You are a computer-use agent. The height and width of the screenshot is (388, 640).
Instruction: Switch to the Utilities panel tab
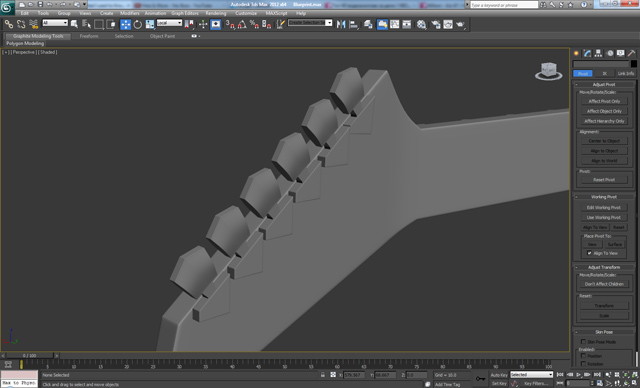631,53
